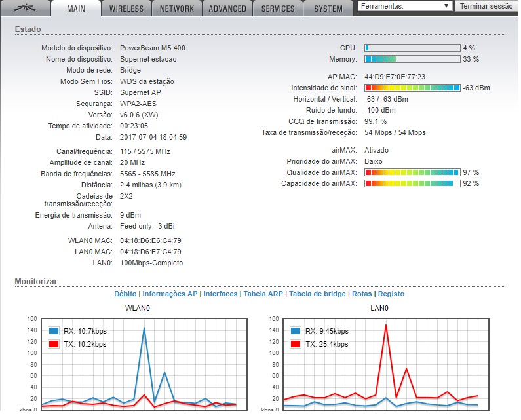The height and width of the screenshot is (420, 521).
Task: Click the Terminar sessão button
Action: pos(486,6)
